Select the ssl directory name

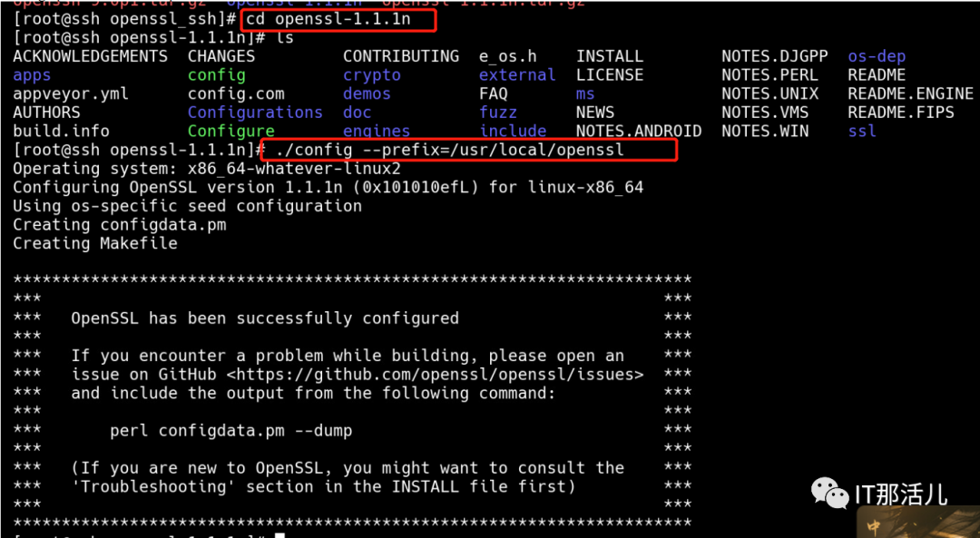862,132
